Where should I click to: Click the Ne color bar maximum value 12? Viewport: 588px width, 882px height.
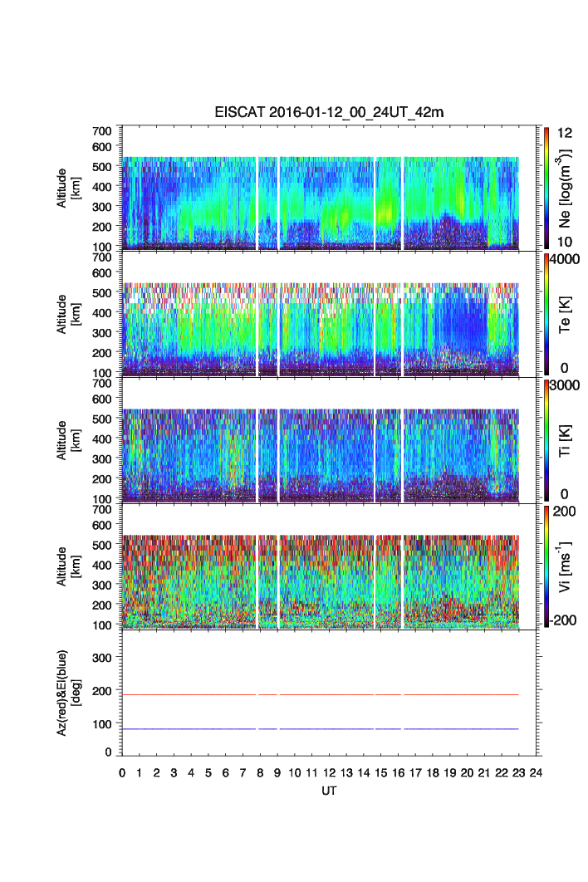[x=565, y=133]
